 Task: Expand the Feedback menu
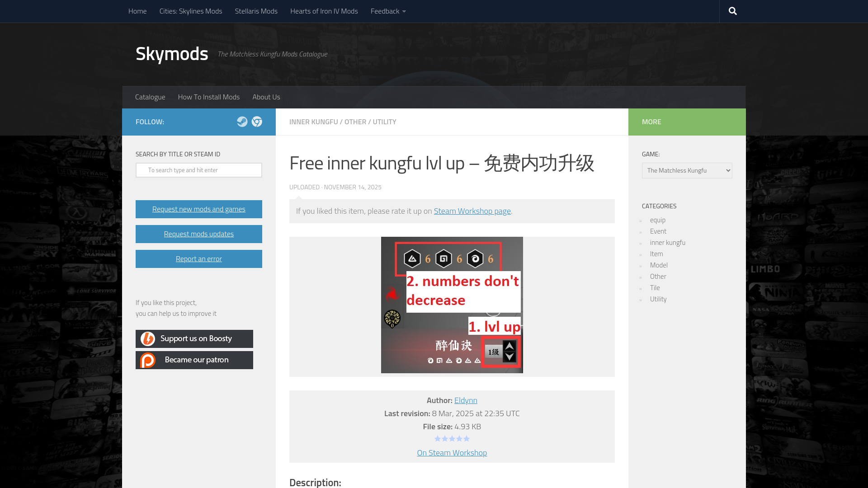pos(388,11)
